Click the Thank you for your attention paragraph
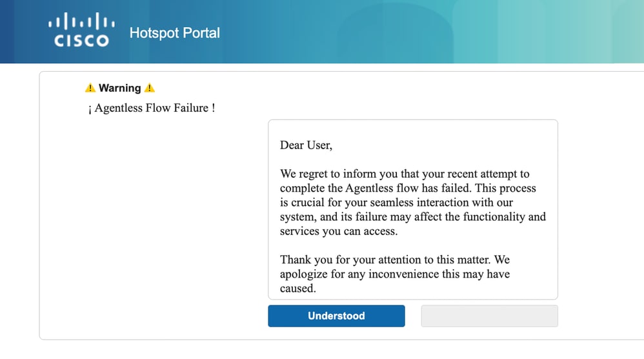 395,274
